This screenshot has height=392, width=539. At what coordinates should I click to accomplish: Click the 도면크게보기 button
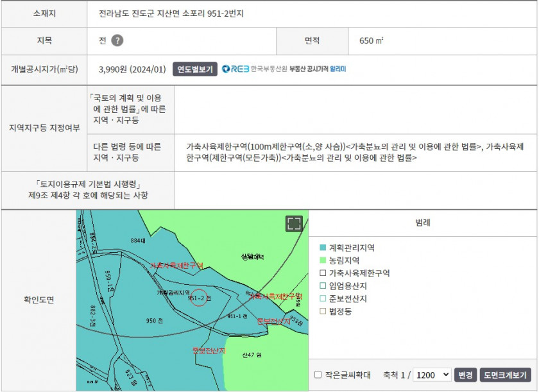(x=505, y=375)
